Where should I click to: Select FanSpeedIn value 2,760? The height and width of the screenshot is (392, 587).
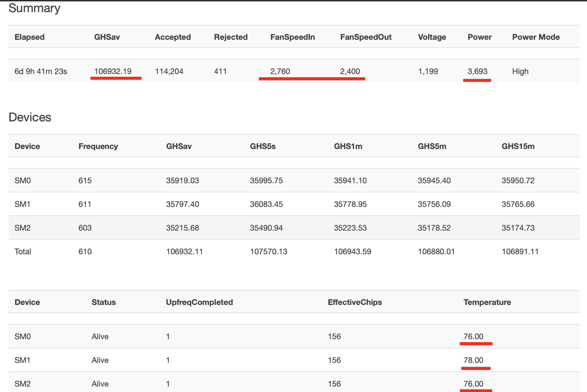tap(280, 71)
